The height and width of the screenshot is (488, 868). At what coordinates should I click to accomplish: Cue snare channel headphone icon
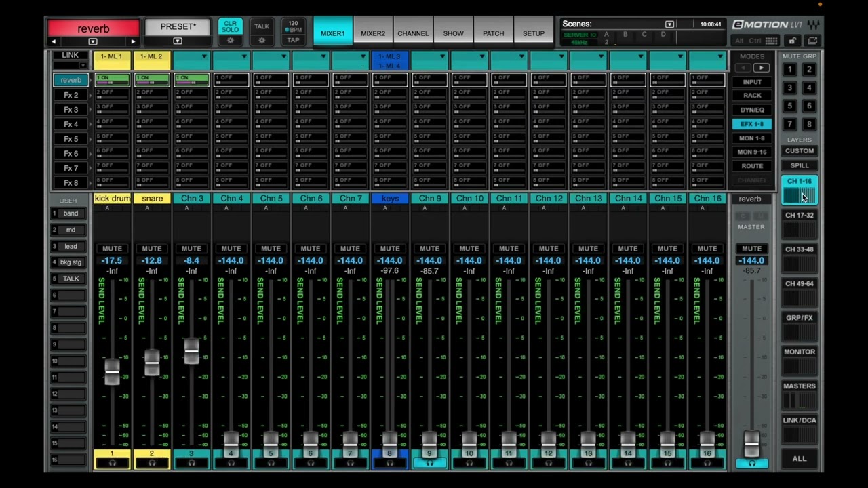(152, 464)
